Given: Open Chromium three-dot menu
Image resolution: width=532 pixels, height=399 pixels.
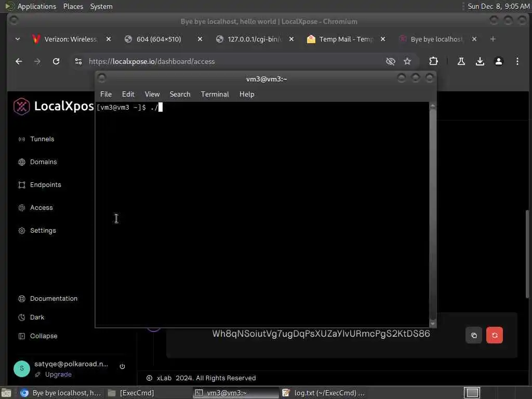Looking at the screenshot, I should tap(517, 61).
